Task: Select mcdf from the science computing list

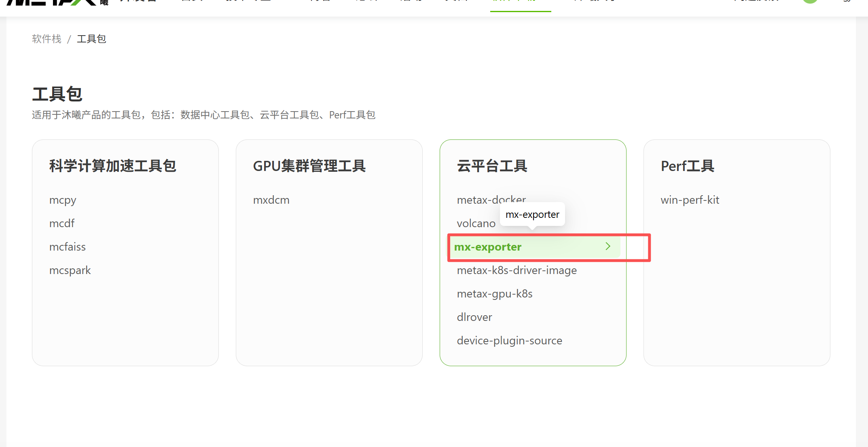Action: 62,223
